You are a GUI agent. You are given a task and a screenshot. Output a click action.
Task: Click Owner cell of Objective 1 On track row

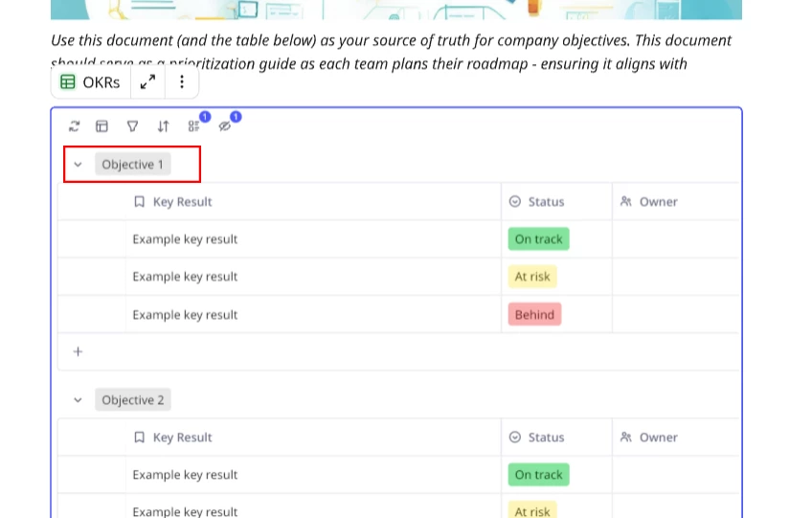coord(676,238)
